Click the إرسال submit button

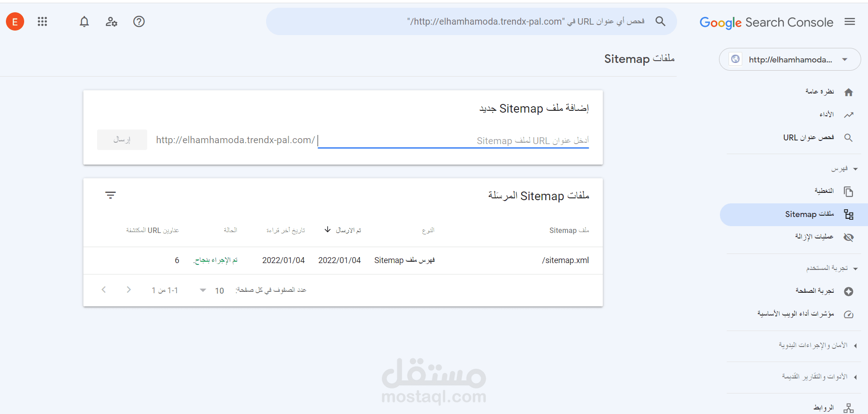pos(122,140)
